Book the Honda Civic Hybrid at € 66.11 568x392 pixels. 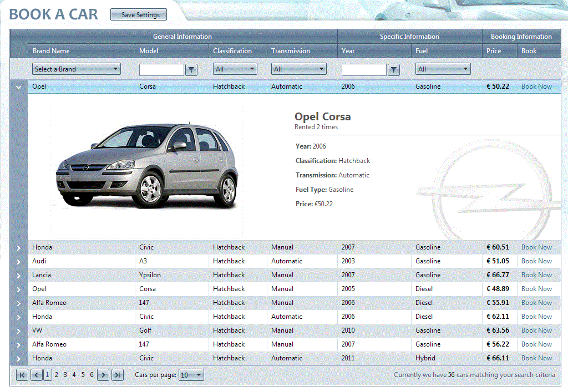coord(536,358)
